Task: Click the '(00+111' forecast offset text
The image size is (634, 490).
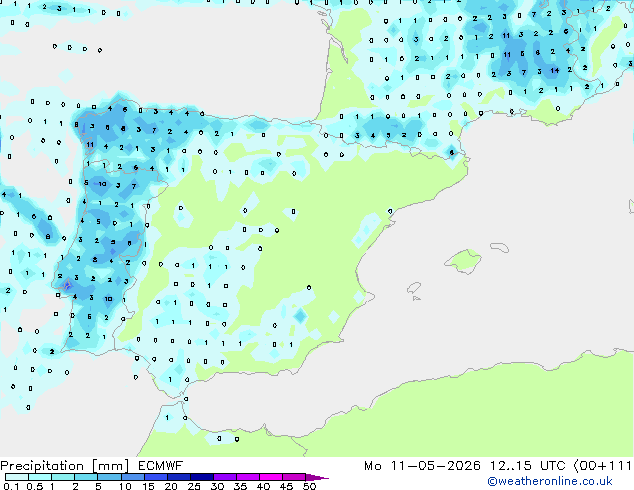Action: [603, 466]
